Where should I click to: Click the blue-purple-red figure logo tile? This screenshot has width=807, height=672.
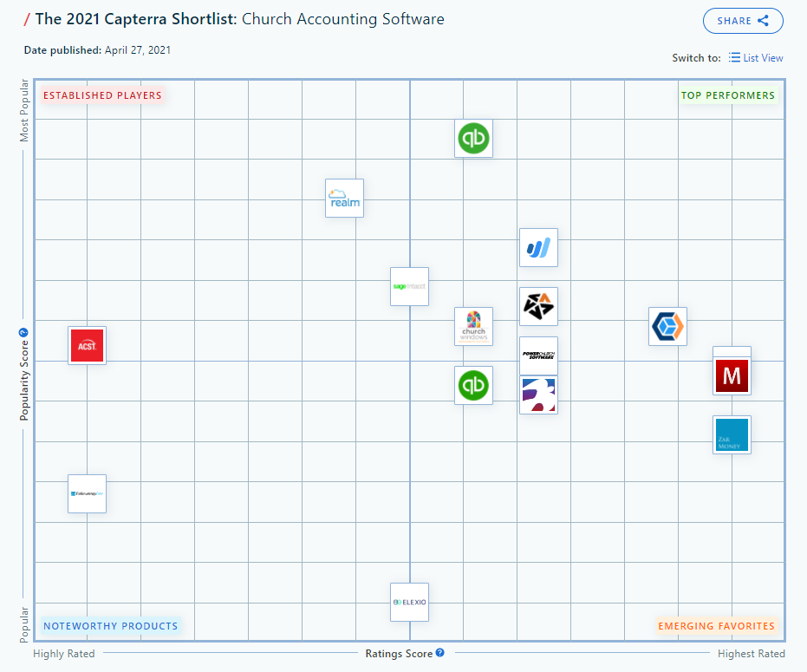(x=538, y=395)
